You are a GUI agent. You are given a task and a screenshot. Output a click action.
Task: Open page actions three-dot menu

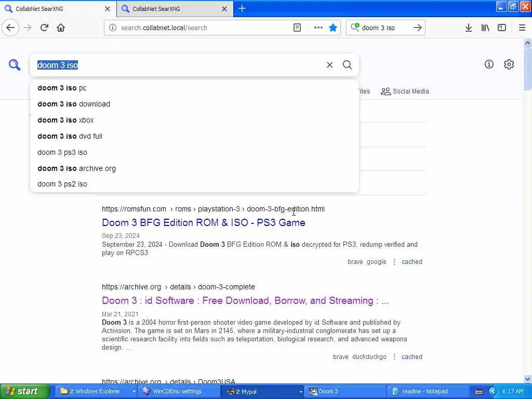tap(318, 28)
